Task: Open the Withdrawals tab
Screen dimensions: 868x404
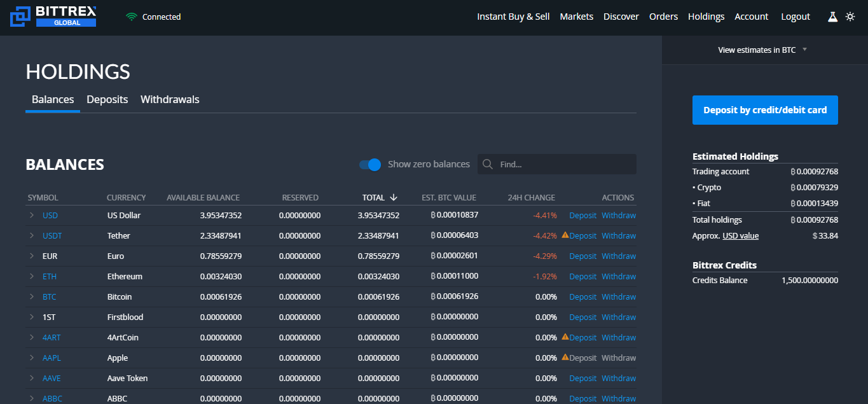Action: pos(170,100)
